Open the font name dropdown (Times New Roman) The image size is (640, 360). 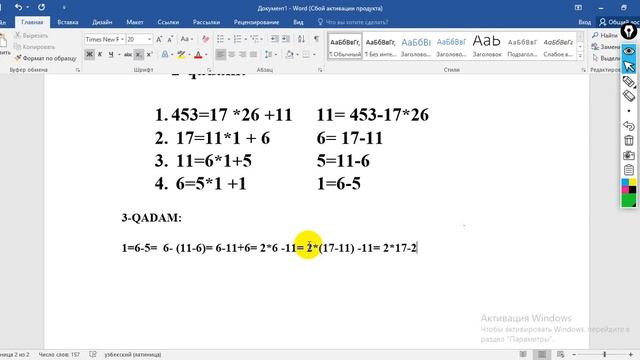pyautogui.click(x=122, y=39)
